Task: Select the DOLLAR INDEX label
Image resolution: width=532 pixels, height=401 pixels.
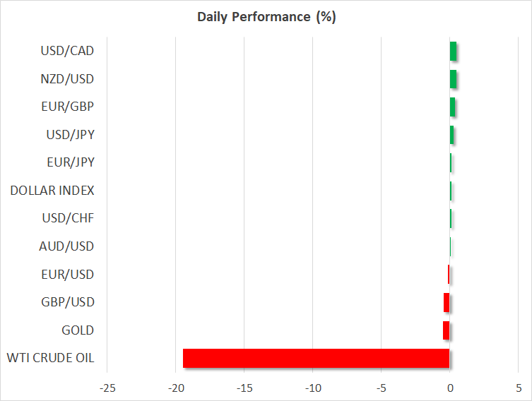Action: 52,191
